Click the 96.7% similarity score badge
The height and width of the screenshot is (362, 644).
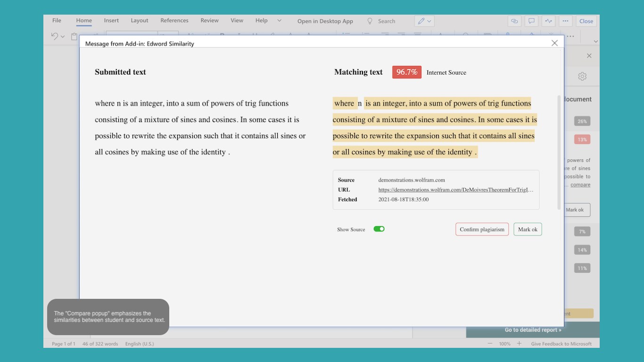[x=406, y=72]
